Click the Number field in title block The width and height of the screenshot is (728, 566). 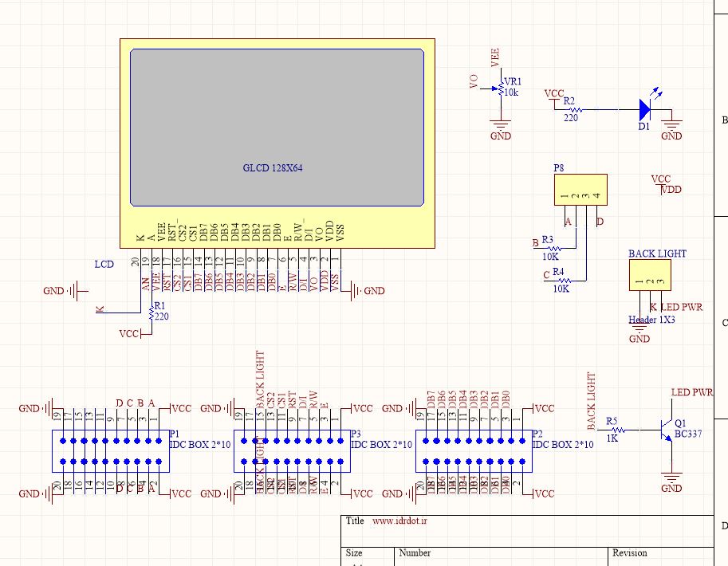[415, 552]
